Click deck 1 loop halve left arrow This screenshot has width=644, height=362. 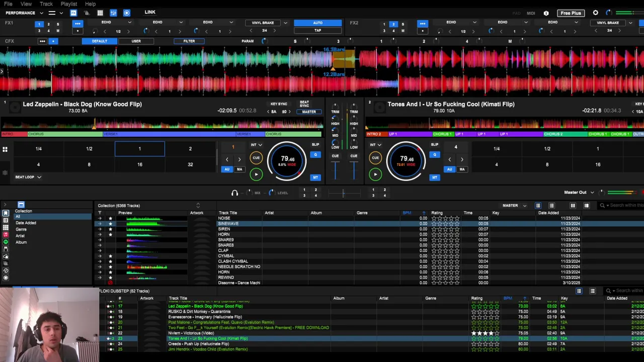click(227, 159)
